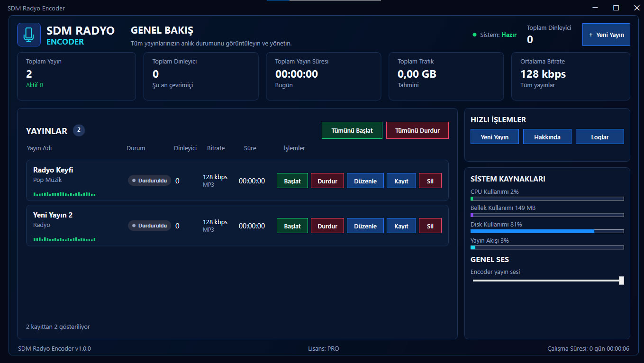
Task: Click the Yayın Adı column header
Action: [x=39, y=148]
